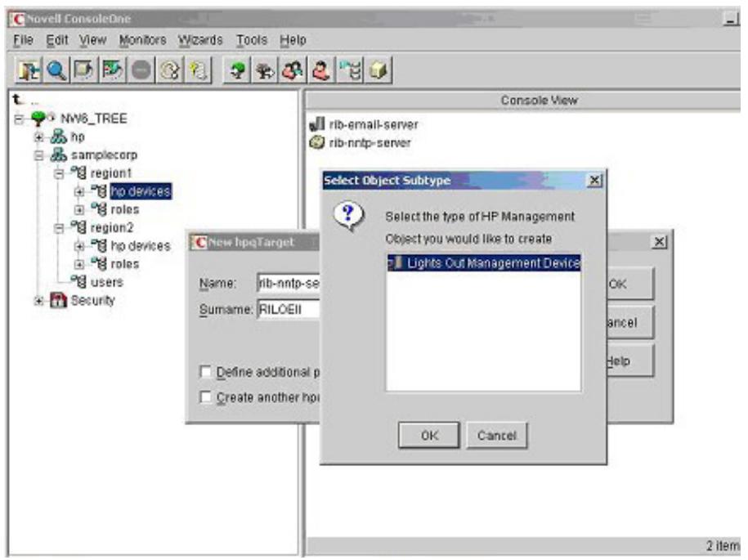Select Lights Out Management Device list item
Viewport: 748px width, 560px height.
[484, 262]
